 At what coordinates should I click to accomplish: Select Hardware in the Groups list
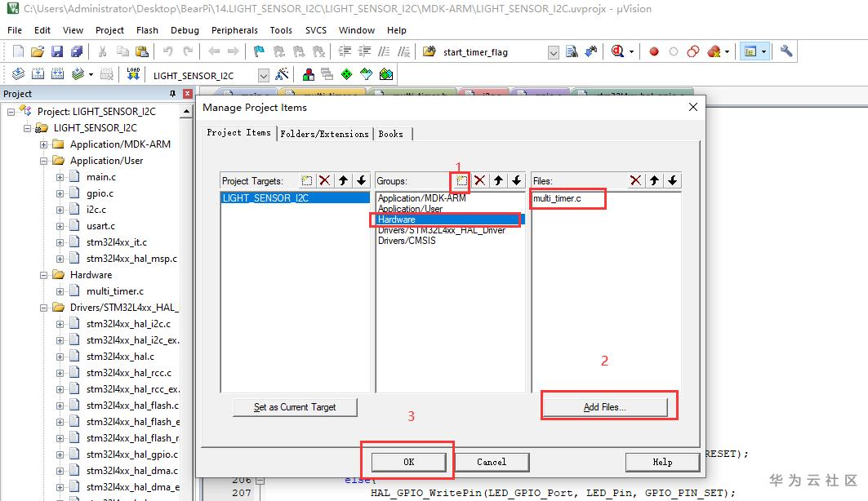[449, 219]
